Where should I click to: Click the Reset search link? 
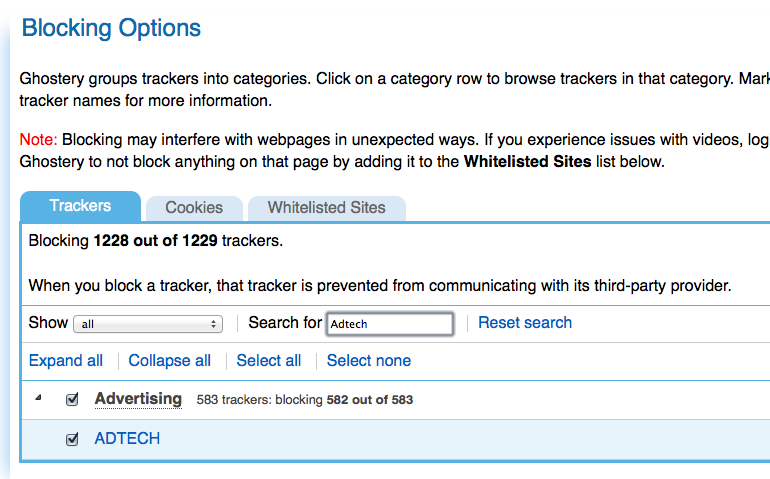click(x=525, y=322)
